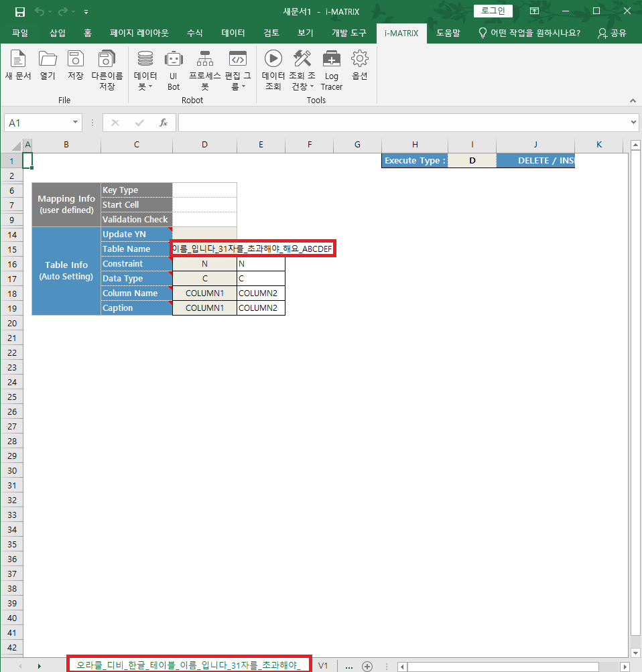
Task: Open the 페이지 레이아웃 tab
Action: pos(139,33)
